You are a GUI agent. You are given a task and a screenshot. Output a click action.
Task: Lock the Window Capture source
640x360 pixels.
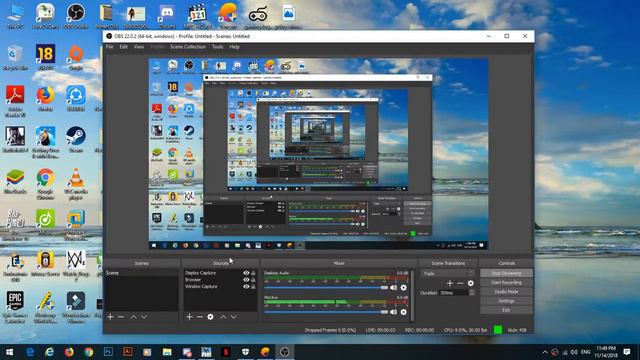253,287
